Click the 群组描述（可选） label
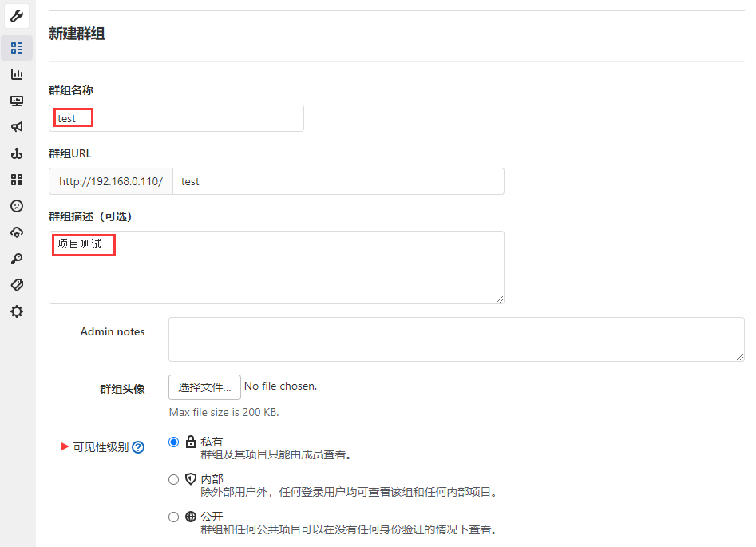 [x=90, y=216]
